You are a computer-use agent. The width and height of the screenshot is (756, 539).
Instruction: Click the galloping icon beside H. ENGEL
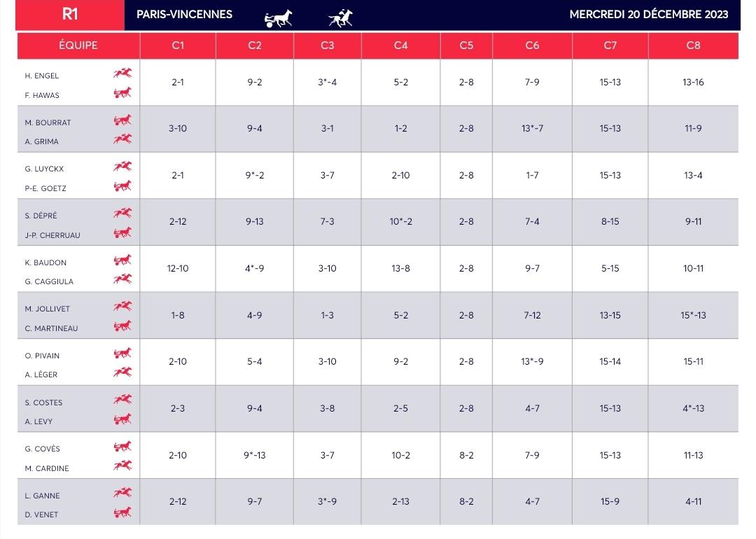[x=122, y=73]
